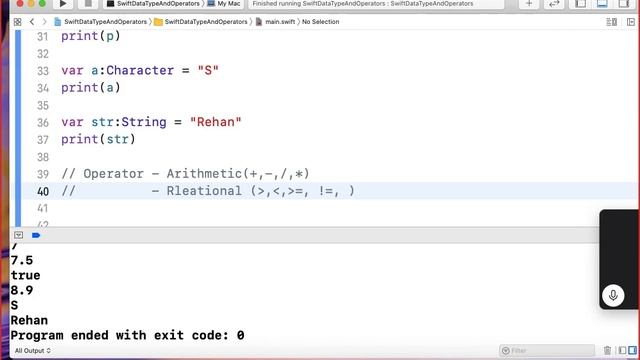640x360 pixels.
Task: Place the cursor in "Rehan" string literal
Action: [x=216, y=122]
